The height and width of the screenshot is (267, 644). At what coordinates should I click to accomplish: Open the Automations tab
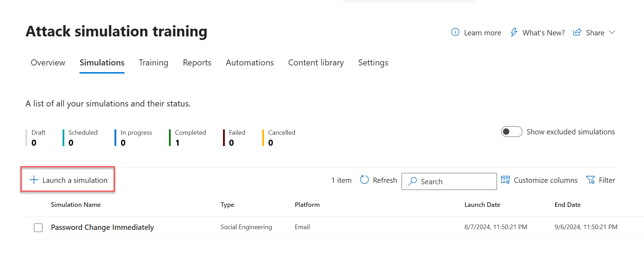coord(250,63)
